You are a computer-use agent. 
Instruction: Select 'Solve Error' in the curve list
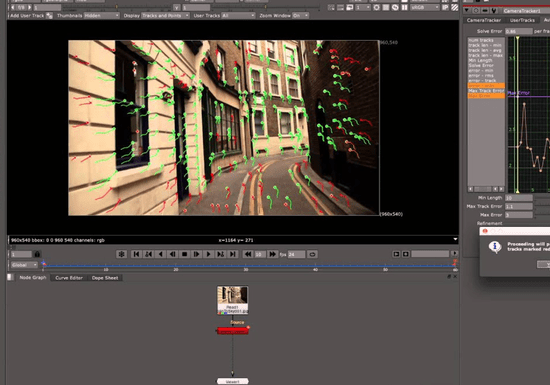(x=486, y=66)
